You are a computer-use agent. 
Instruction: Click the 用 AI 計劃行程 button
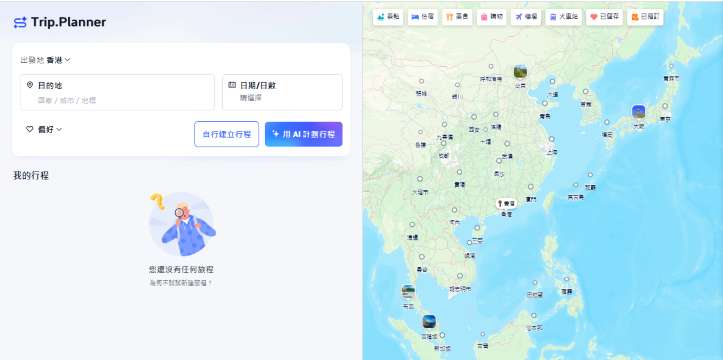(303, 134)
